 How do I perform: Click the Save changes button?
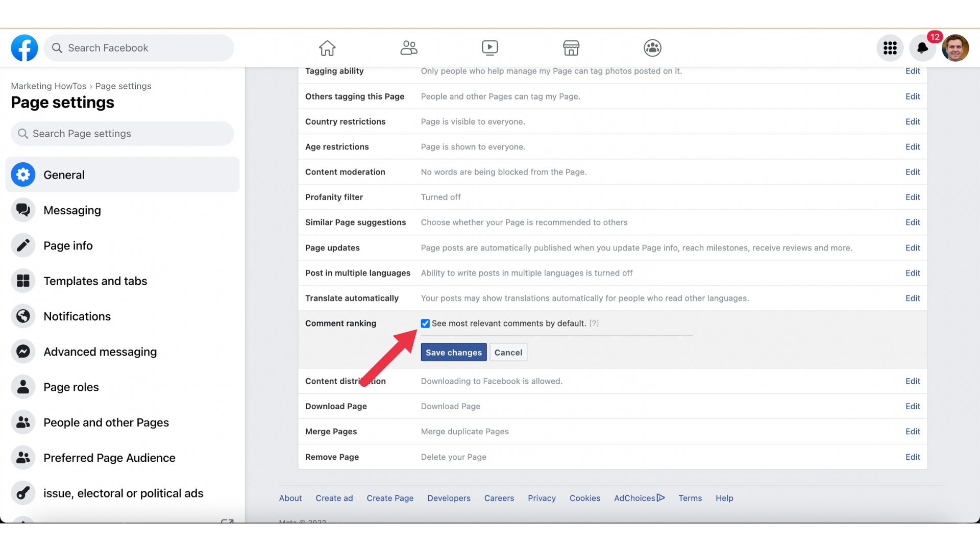pyautogui.click(x=453, y=352)
